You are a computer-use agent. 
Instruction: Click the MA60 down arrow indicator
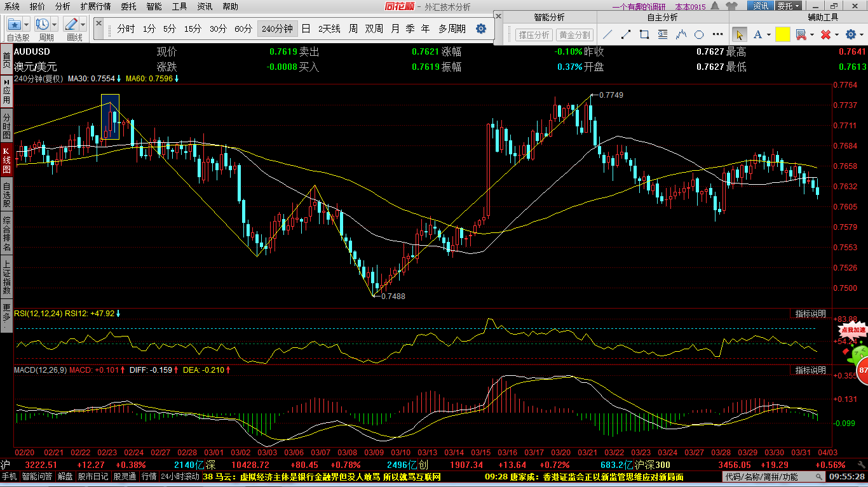[x=177, y=79]
